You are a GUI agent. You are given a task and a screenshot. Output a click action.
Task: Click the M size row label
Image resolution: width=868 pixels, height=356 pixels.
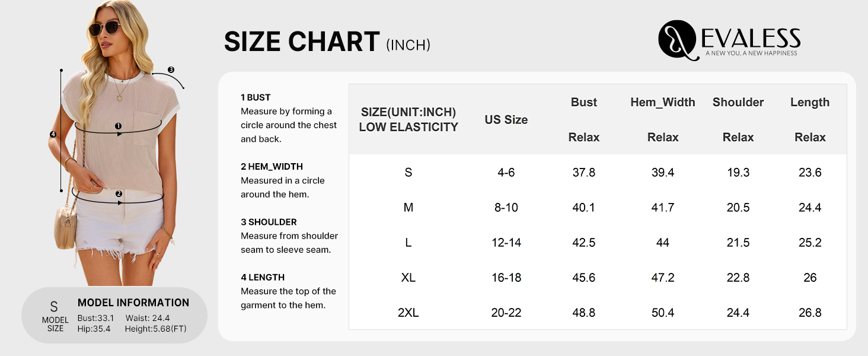pyautogui.click(x=408, y=208)
